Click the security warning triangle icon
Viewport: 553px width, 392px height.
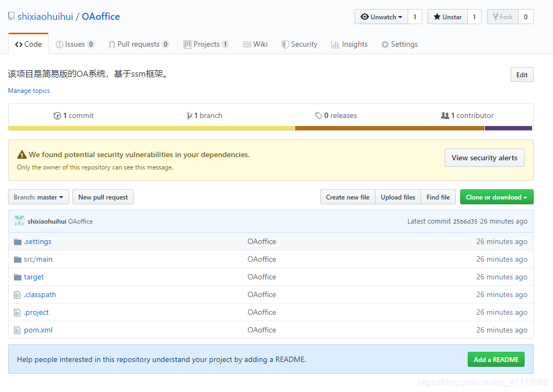point(22,155)
